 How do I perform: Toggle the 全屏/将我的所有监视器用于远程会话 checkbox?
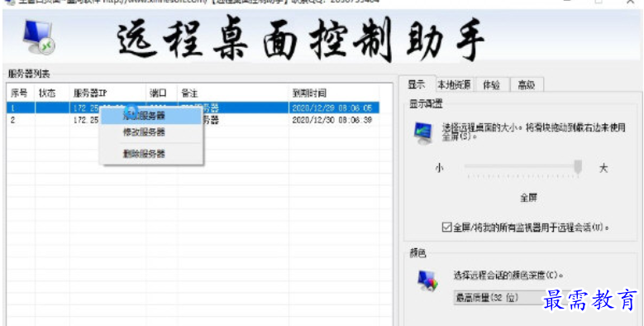click(x=446, y=227)
